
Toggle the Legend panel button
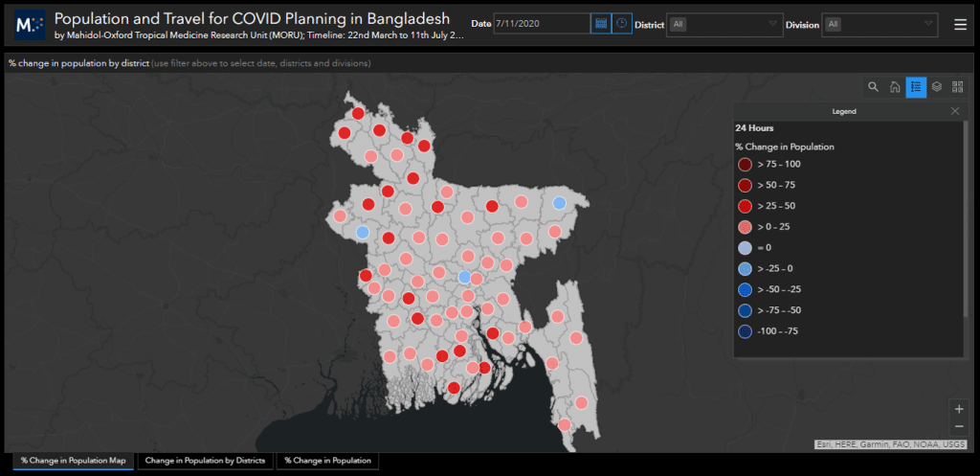tap(916, 87)
